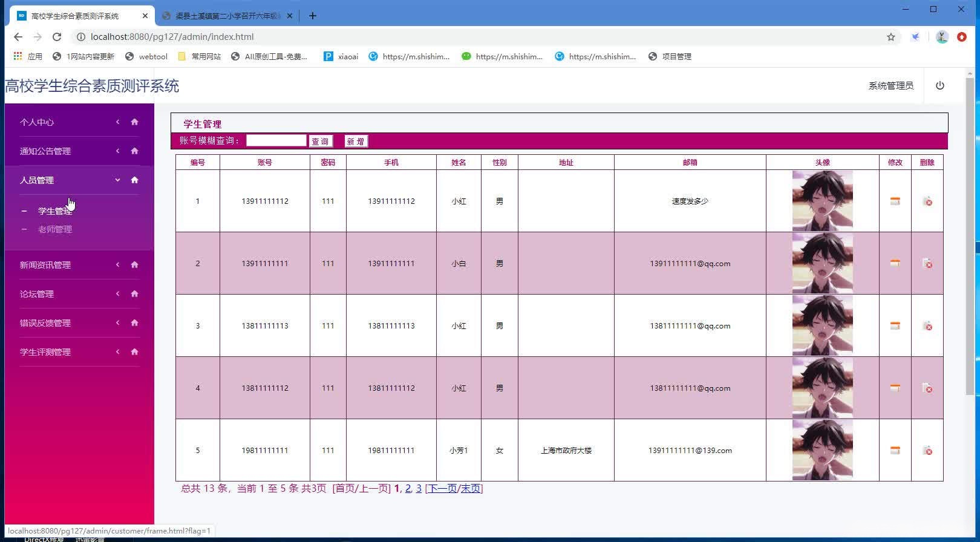The height and width of the screenshot is (542, 980).
Task: Click the edit icon for row 3
Action: coord(895,326)
